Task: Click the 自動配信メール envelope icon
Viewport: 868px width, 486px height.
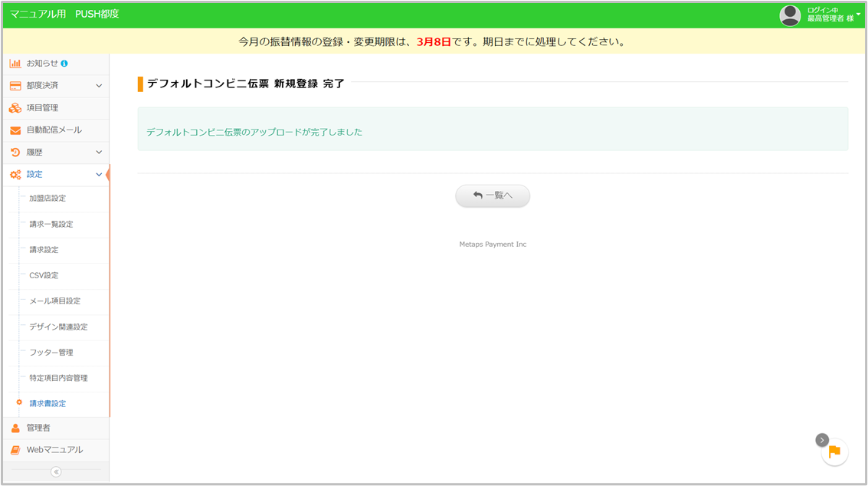Action: tap(15, 130)
